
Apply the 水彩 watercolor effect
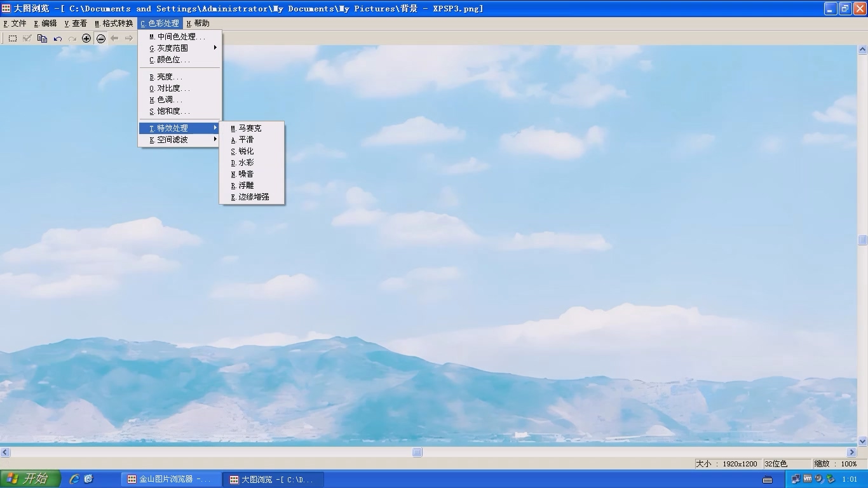252,163
